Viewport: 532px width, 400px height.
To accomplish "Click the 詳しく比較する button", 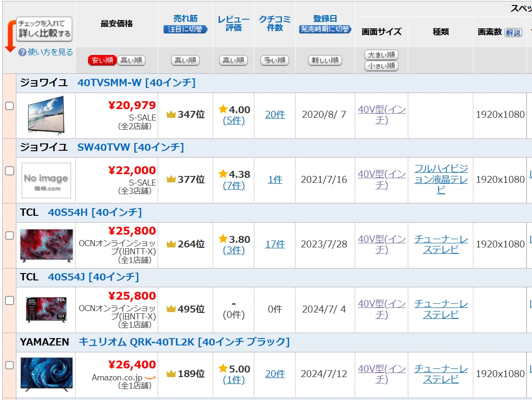I will click(x=44, y=29).
